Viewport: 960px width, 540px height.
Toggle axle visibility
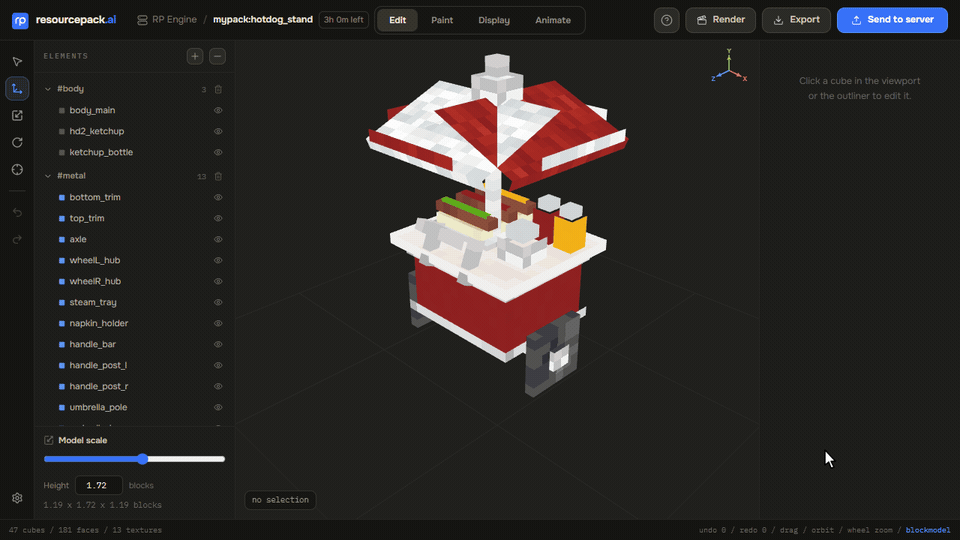218,239
